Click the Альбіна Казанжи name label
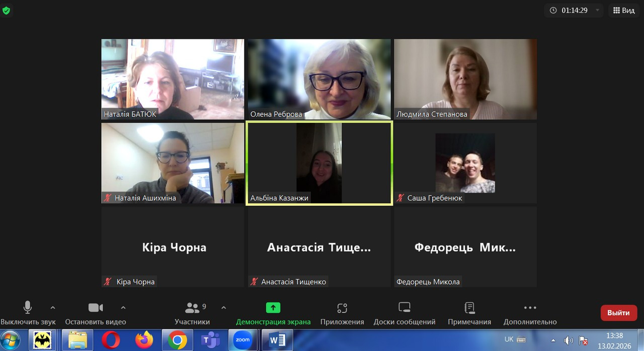The image size is (644, 351). tap(279, 198)
